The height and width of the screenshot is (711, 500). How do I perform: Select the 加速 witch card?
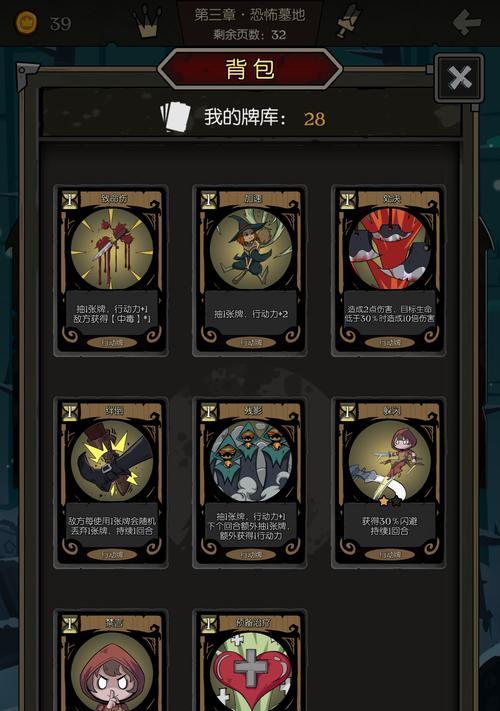click(x=250, y=271)
